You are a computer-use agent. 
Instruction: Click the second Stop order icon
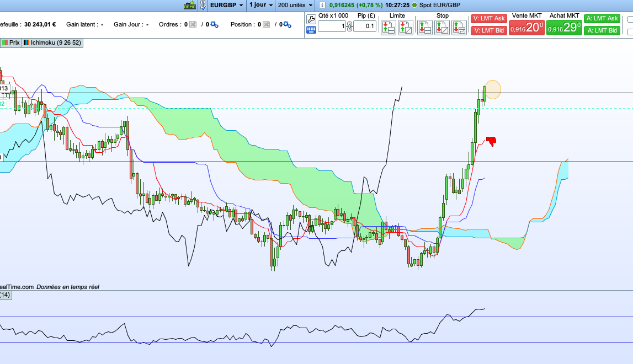tap(441, 28)
